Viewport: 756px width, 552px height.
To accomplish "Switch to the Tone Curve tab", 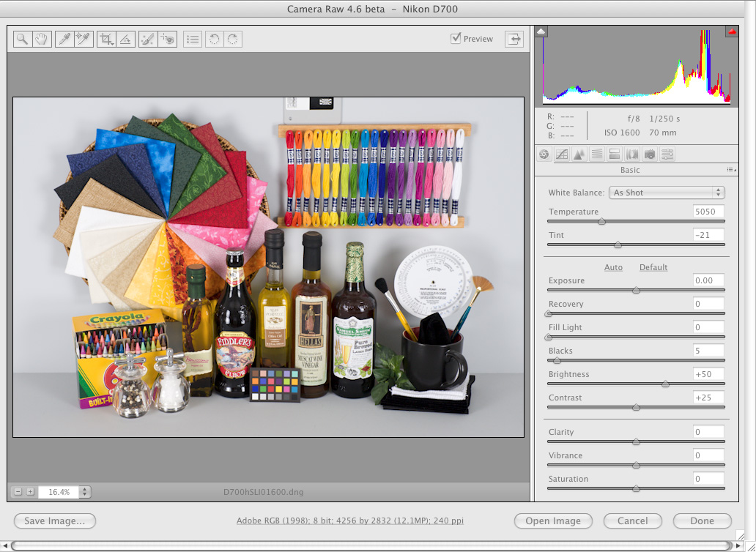I will (x=562, y=154).
